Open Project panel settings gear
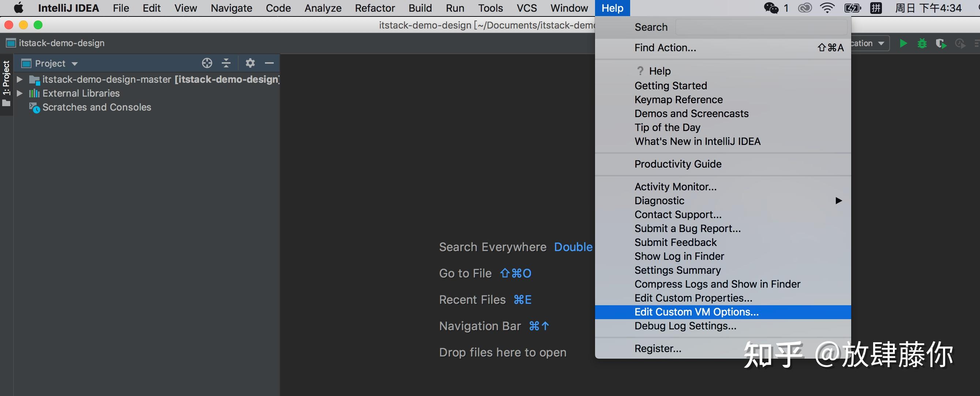Viewport: 980px width, 396px height. [x=250, y=63]
